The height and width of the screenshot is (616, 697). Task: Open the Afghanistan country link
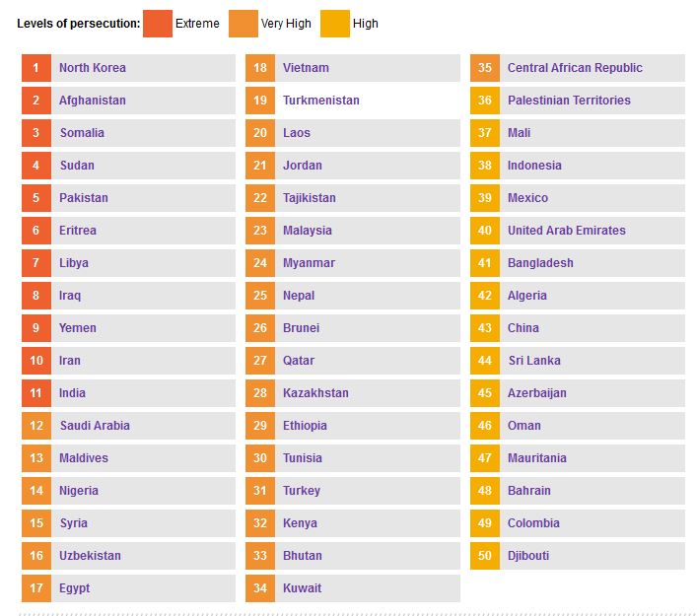coord(93,101)
